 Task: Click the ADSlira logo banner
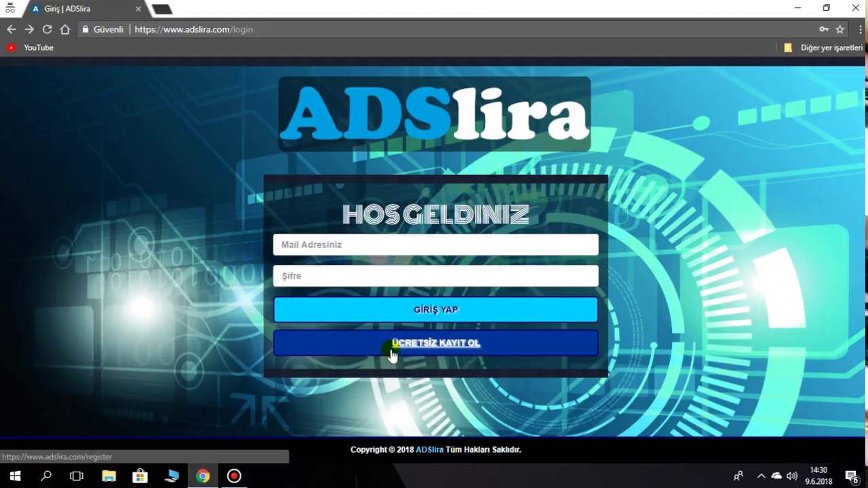click(x=434, y=114)
